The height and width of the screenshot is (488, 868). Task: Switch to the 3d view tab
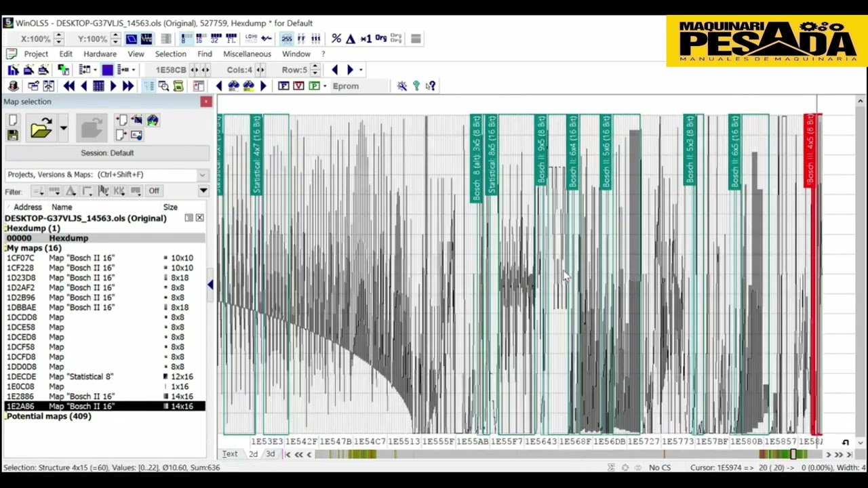(271, 454)
